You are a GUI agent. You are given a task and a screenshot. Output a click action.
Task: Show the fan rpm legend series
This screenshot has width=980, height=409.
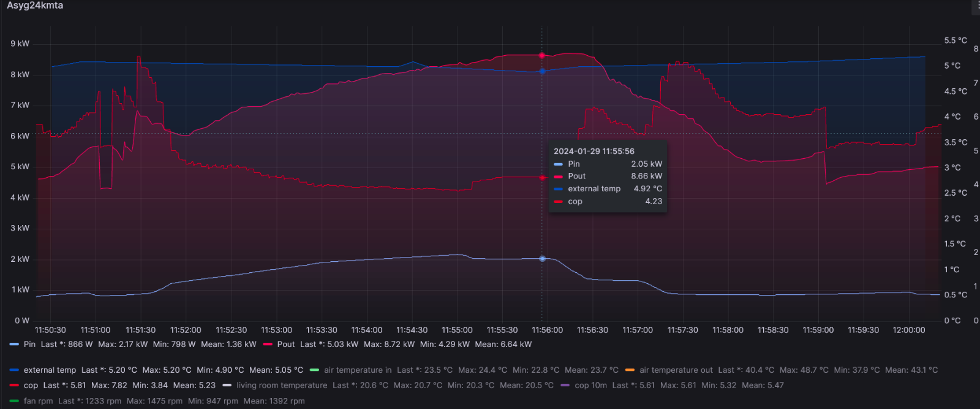[38, 402]
